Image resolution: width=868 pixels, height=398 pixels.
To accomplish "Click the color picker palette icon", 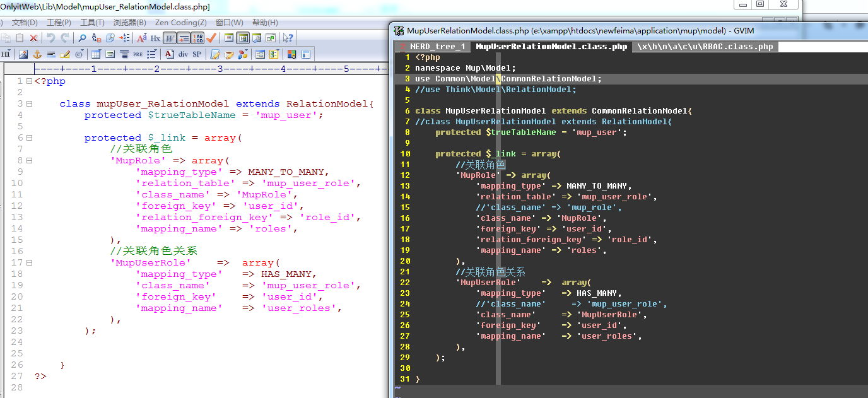I will coord(291,54).
